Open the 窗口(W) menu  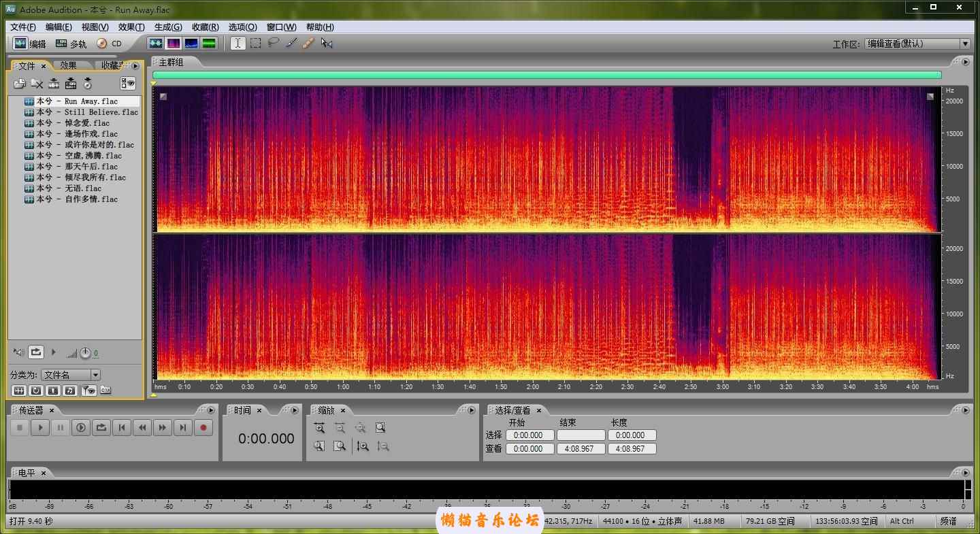pos(281,27)
